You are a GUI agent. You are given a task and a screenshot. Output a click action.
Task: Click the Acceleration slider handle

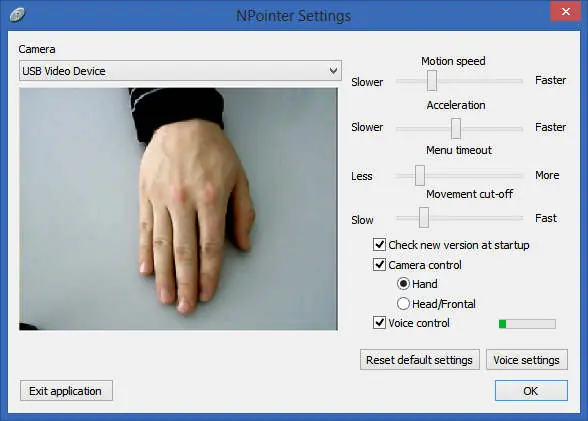pos(456,128)
